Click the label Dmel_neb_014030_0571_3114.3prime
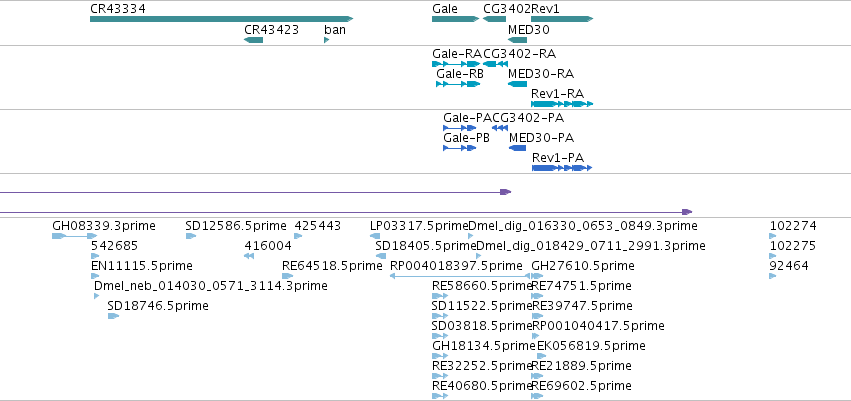Image resolution: width=851 pixels, height=401 pixels. tap(211, 286)
